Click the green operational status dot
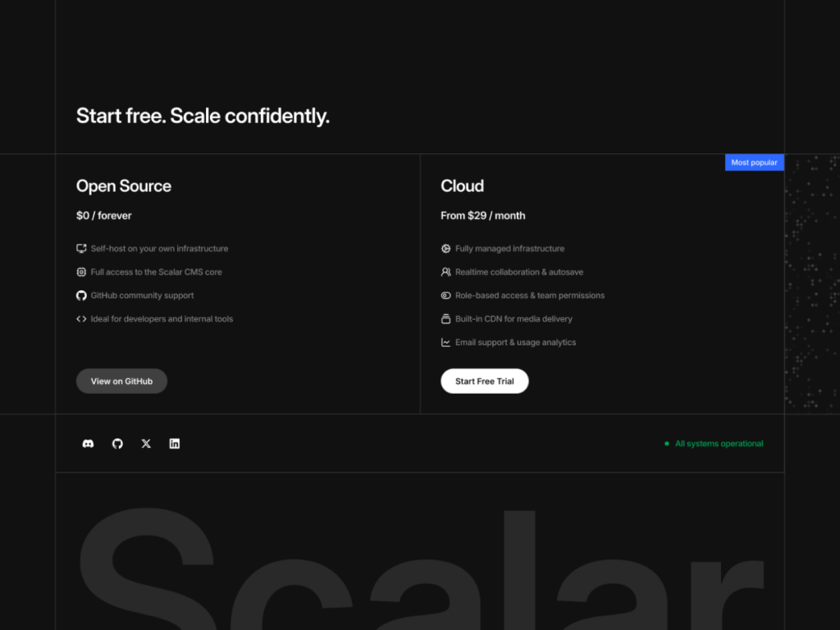 pos(666,443)
